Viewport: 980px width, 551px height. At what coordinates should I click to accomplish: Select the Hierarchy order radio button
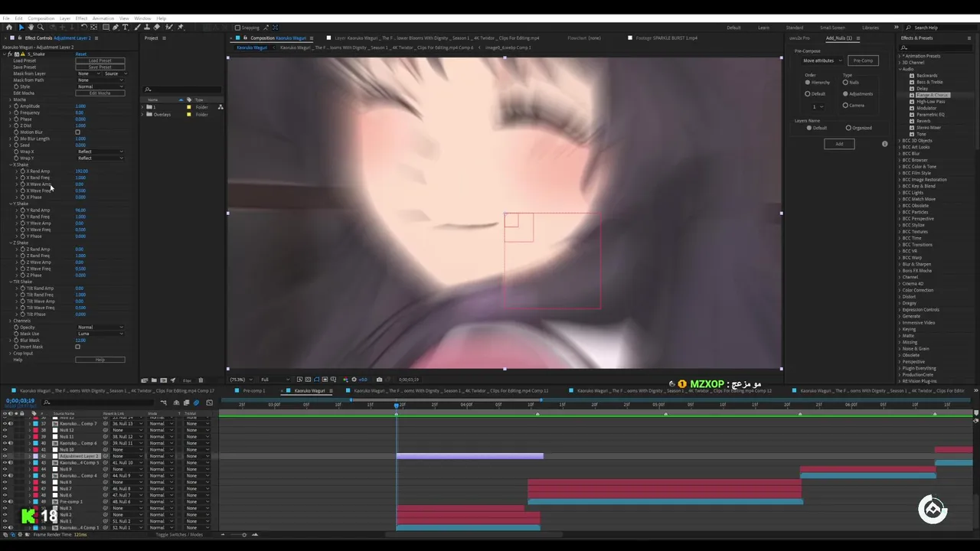pos(807,82)
